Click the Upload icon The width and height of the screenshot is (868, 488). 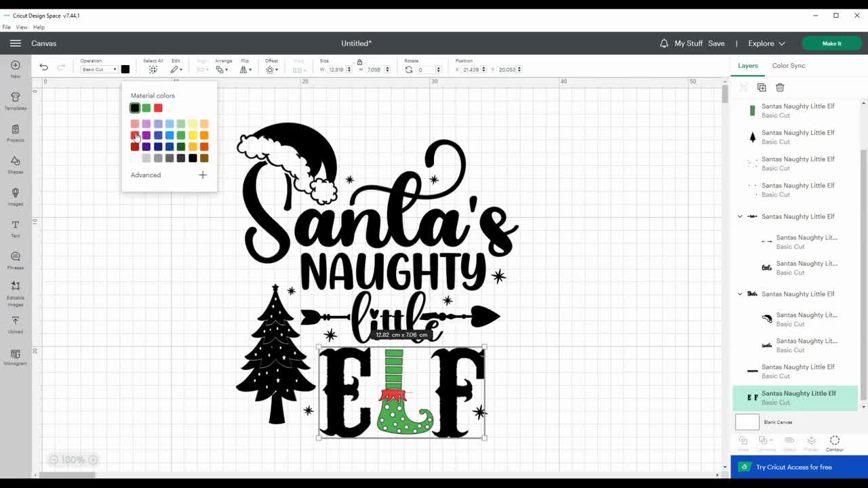(x=15, y=321)
